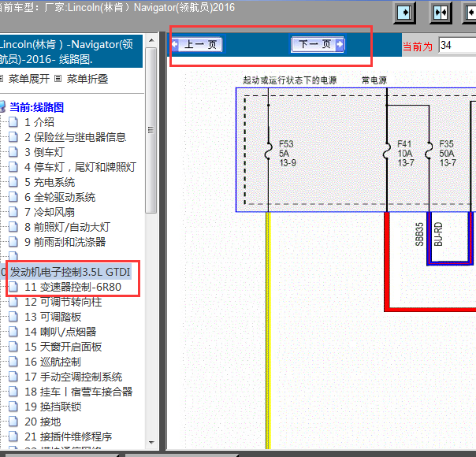The width and height of the screenshot is (476, 457).
Task: Go to previous page with 上一页 button
Action: (x=198, y=44)
